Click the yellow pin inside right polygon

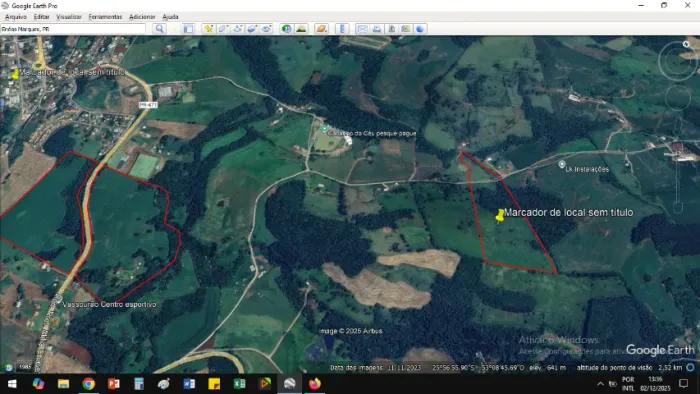click(x=500, y=215)
